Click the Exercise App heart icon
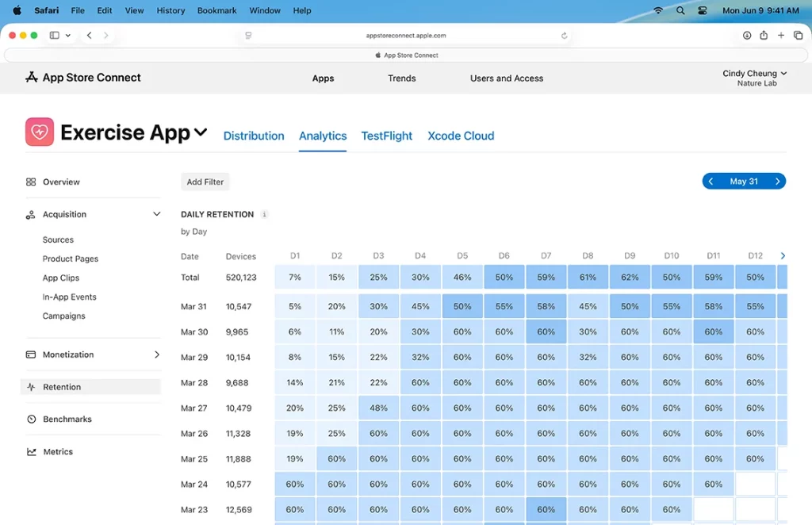Image resolution: width=812 pixels, height=525 pixels. point(39,132)
